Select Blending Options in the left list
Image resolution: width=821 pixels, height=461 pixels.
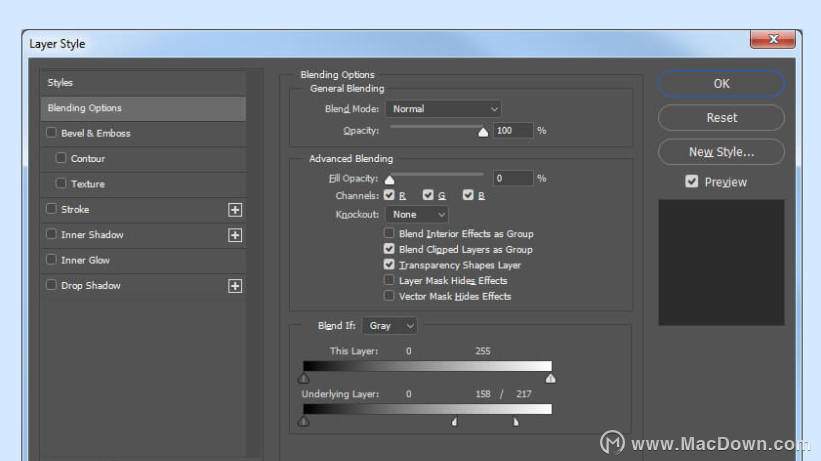click(143, 108)
